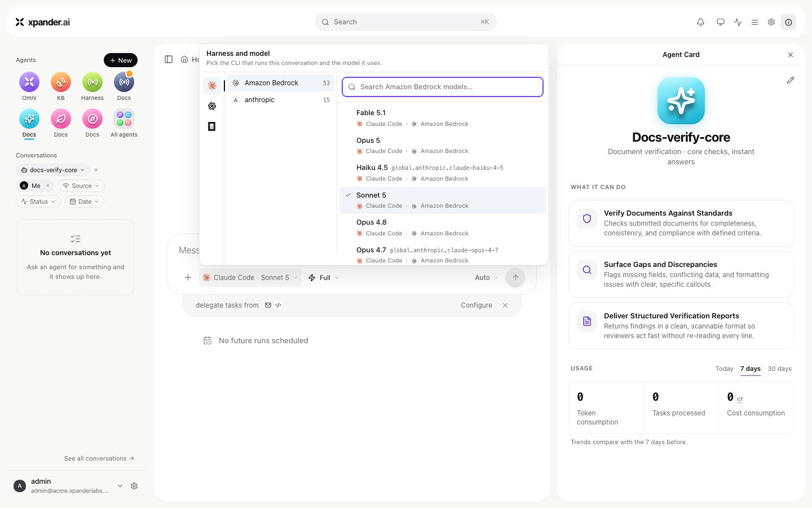Dismiss the delegate tasks banner
The height and width of the screenshot is (508, 812).
[505, 305]
